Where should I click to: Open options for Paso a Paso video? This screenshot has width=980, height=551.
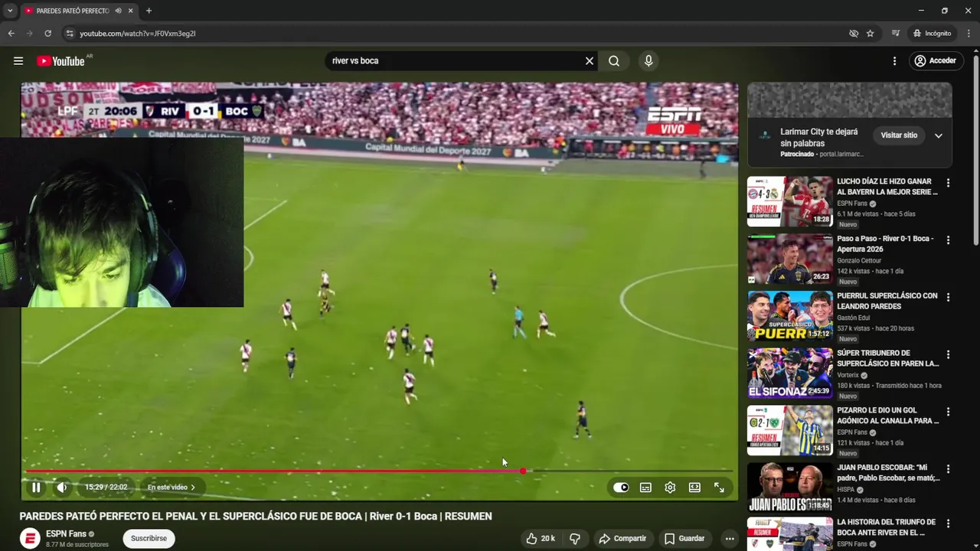[948, 240]
